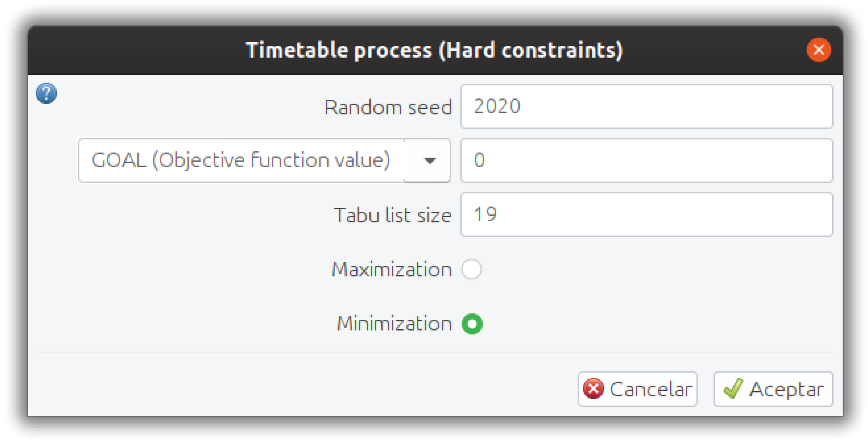
Task: Click the blue help question mark icon
Action: (46, 93)
